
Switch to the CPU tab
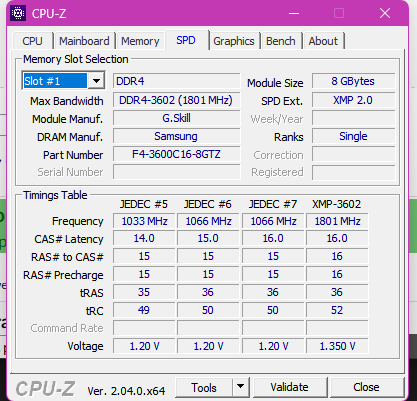(32, 41)
